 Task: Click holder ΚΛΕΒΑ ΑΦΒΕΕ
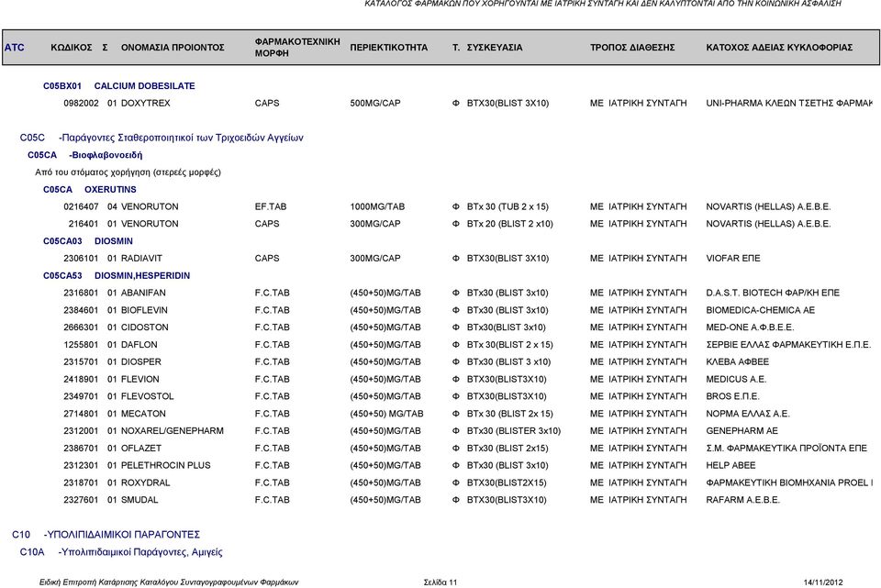coord(737,361)
